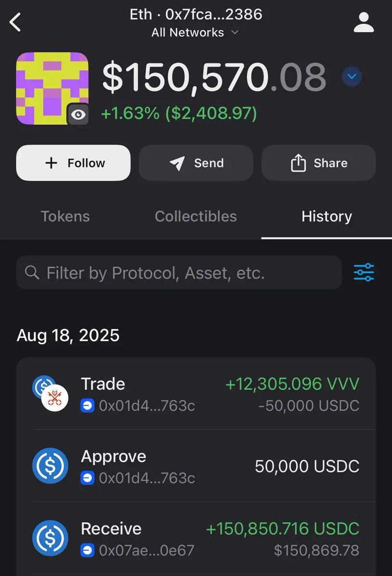Tap the Approve row USDC icon

pyautogui.click(x=50, y=466)
